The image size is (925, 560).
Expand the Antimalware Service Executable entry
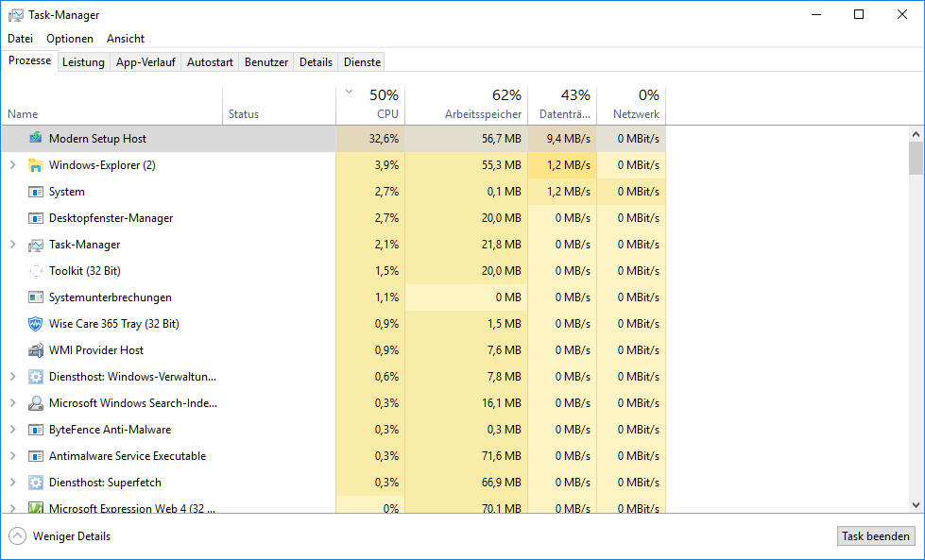pyautogui.click(x=12, y=456)
